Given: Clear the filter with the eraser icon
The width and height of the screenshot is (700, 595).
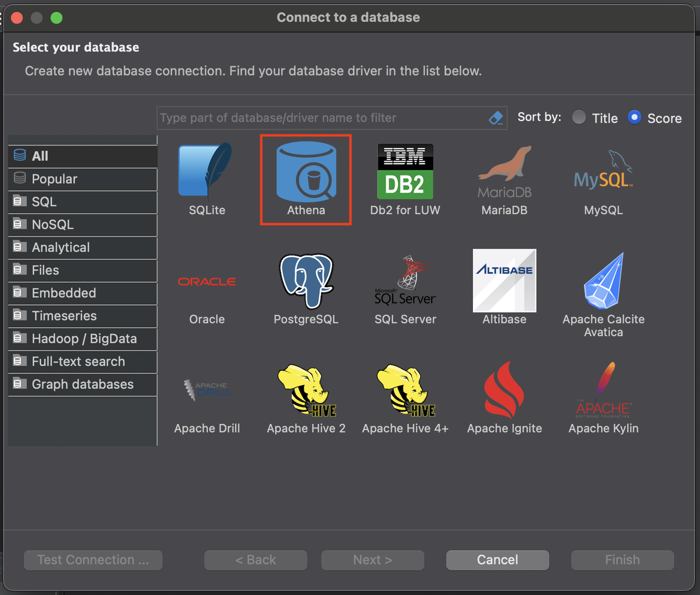Looking at the screenshot, I should pos(495,118).
